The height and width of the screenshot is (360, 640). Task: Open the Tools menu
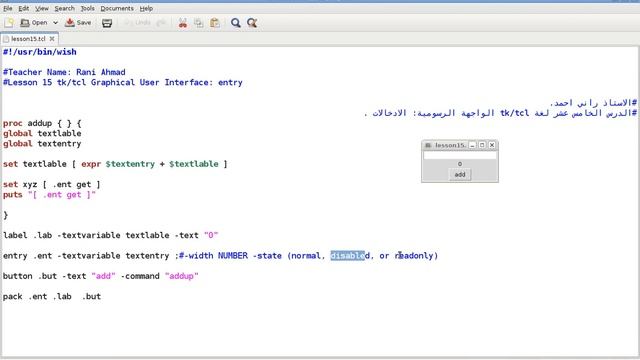[87, 8]
